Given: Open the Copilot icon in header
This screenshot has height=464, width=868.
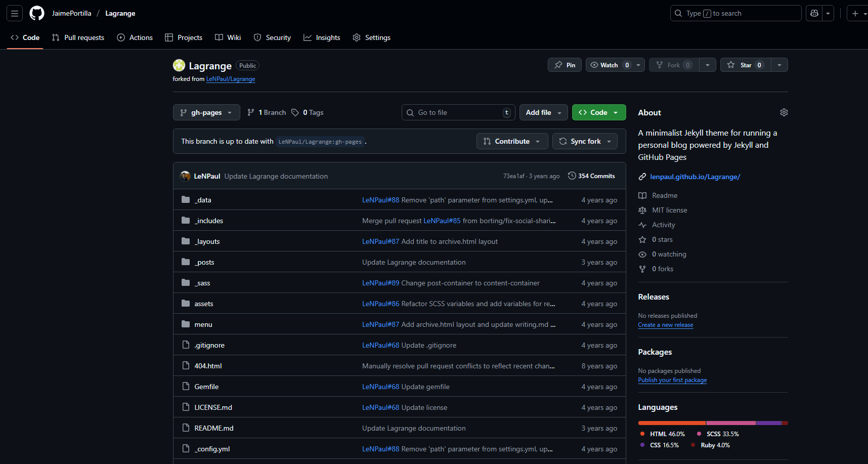Looking at the screenshot, I should click(814, 13).
